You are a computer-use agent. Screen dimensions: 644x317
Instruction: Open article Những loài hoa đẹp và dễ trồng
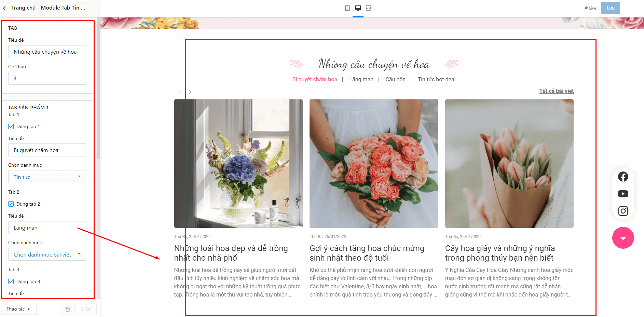point(231,253)
